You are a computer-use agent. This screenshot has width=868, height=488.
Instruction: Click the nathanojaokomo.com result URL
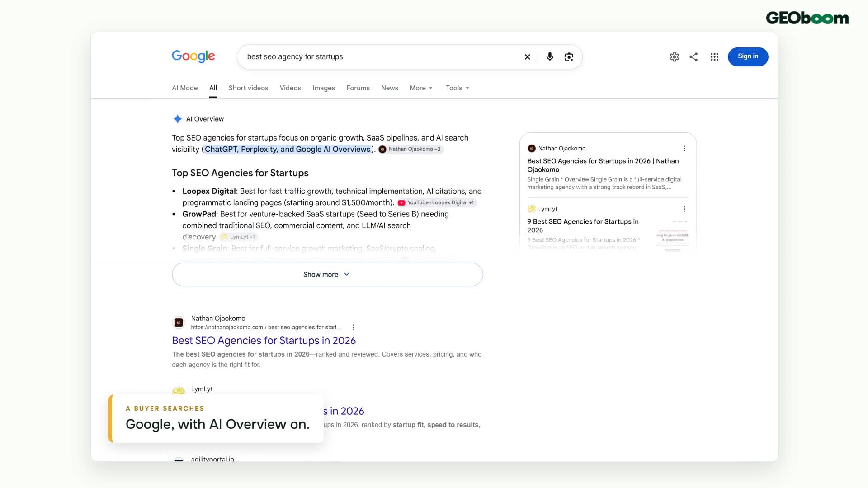[266, 328]
